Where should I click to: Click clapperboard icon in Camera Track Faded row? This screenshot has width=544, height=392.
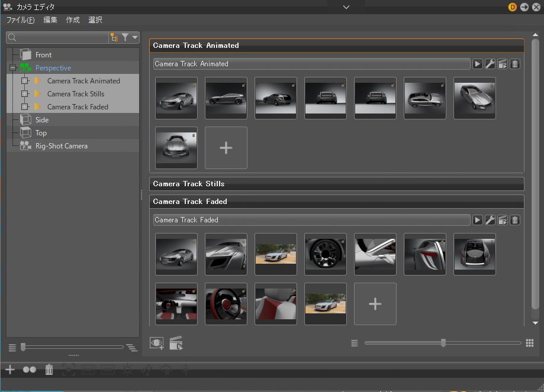click(x=503, y=220)
